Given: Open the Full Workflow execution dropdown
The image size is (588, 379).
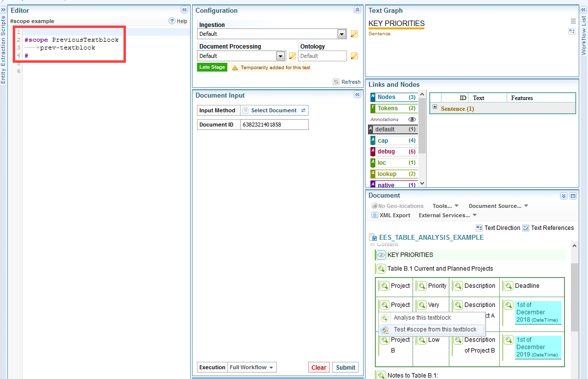Looking at the screenshot, I should (x=252, y=367).
